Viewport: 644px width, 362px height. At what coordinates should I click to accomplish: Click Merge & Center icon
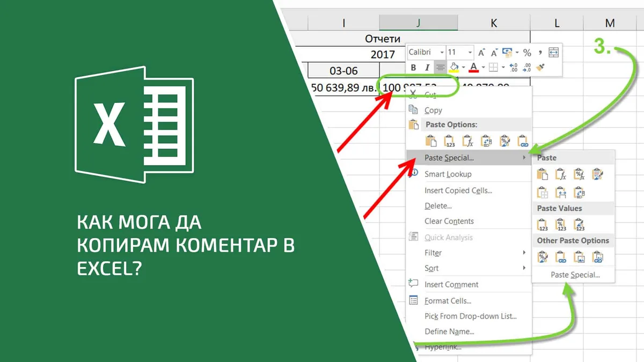[554, 53]
